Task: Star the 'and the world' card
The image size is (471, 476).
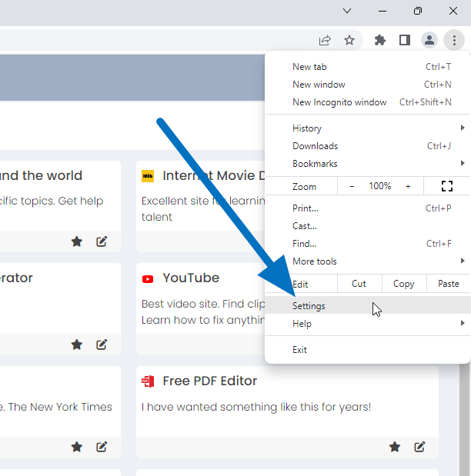Action: point(76,241)
